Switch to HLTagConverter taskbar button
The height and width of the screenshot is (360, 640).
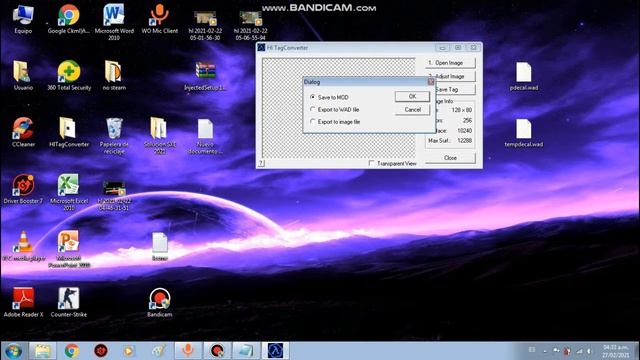(x=276, y=351)
